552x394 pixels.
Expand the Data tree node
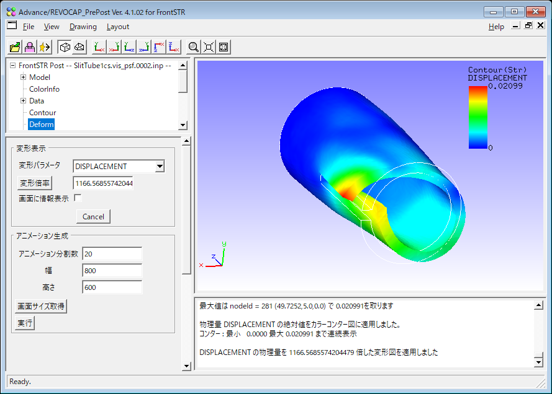23,101
